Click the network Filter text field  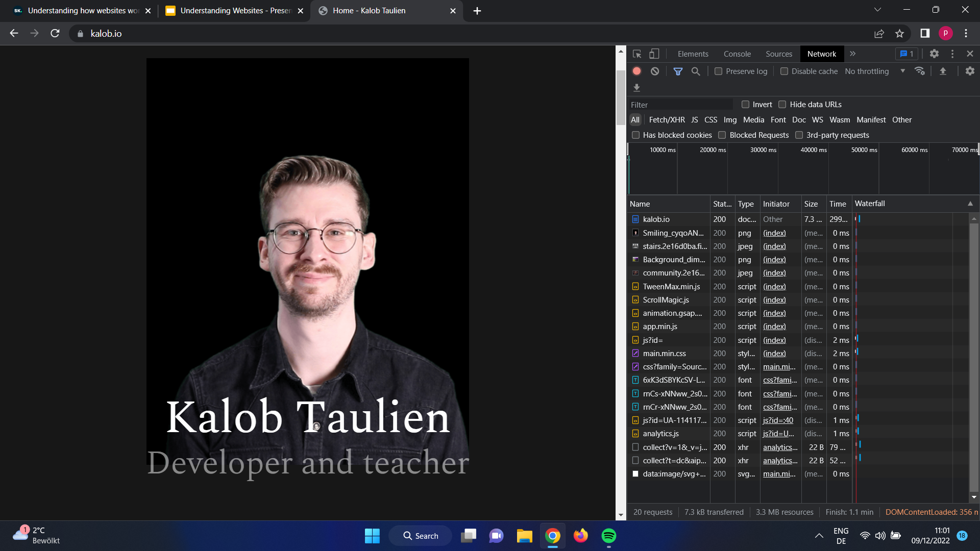(x=681, y=105)
